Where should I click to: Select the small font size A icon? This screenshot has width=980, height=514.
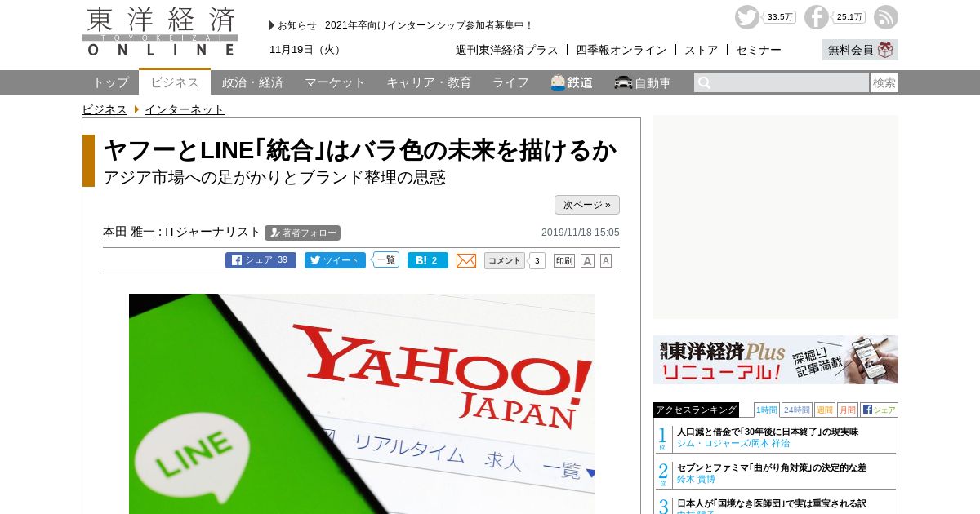point(606,261)
